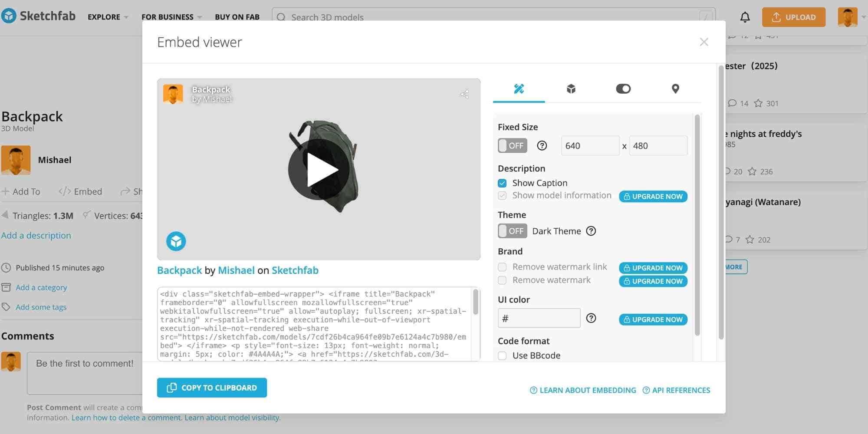Image resolution: width=868 pixels, height=434 pixels.
Task: Click Add some tags link
Action: pyautogui.click(x=41, y=307)
